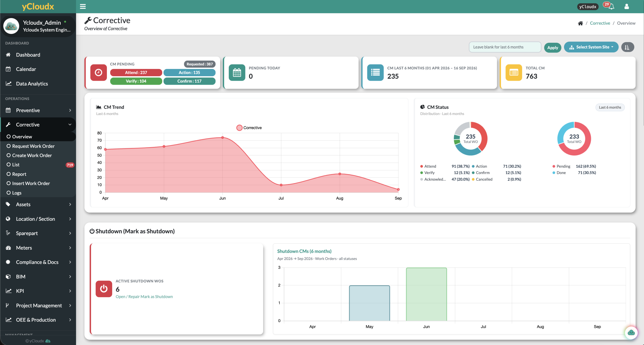This screenshot has height=345, width=644.
Task: Click the Apply button
Action: [552, 48]
